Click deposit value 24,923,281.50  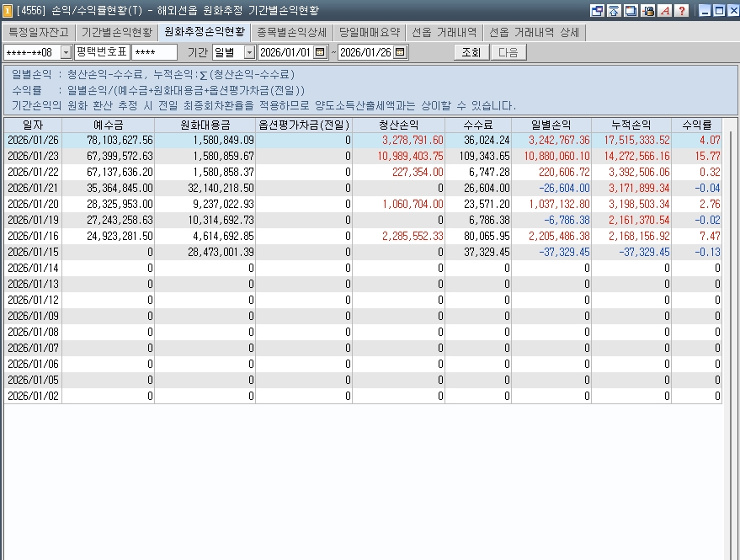click(120, 236)
